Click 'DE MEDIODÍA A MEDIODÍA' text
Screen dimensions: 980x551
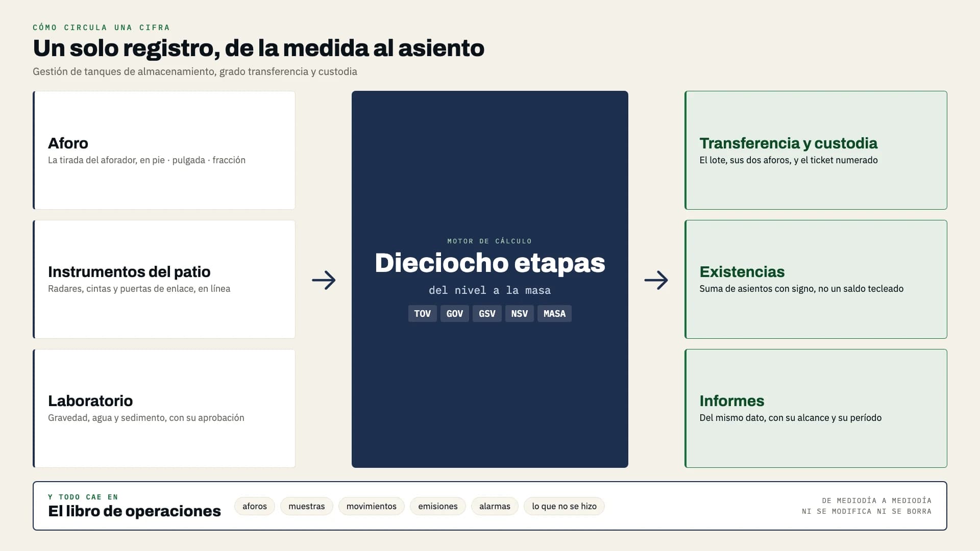[x=876, y=500]
